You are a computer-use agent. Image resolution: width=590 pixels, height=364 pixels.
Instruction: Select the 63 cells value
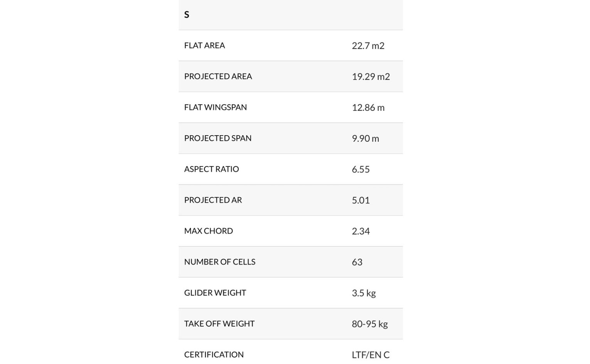pyautogui.click(x=357, y=262)
